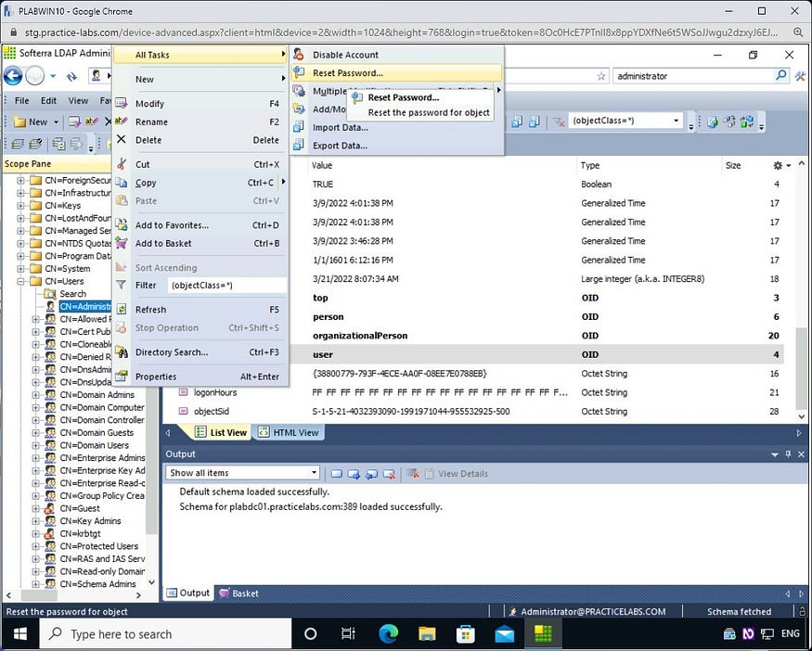Screen dimensions: 812x651
Task: Open File Explorer from the taskbar
Action: (x=427, y=634)
